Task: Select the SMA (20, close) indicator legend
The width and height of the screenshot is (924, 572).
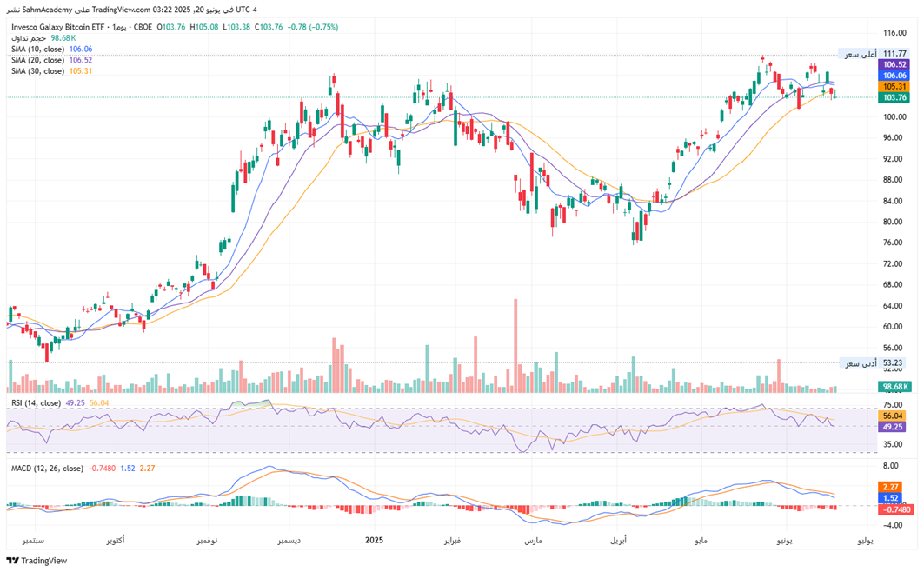Action: point(37,60)
